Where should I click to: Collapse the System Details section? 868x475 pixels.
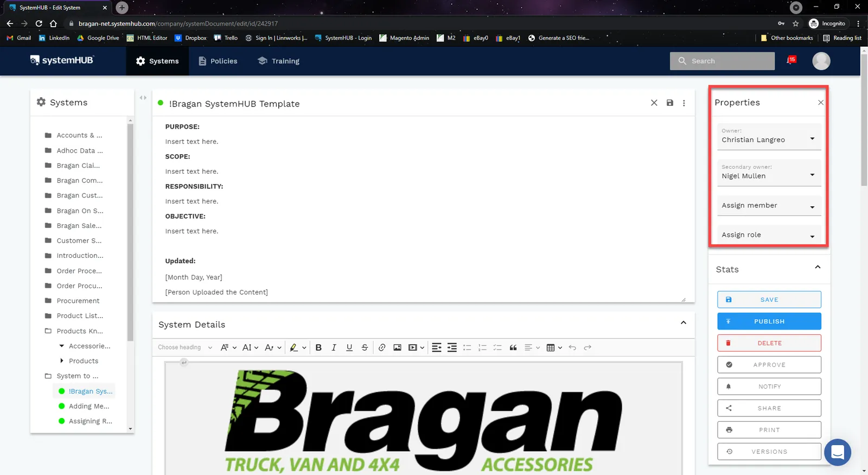684,322
